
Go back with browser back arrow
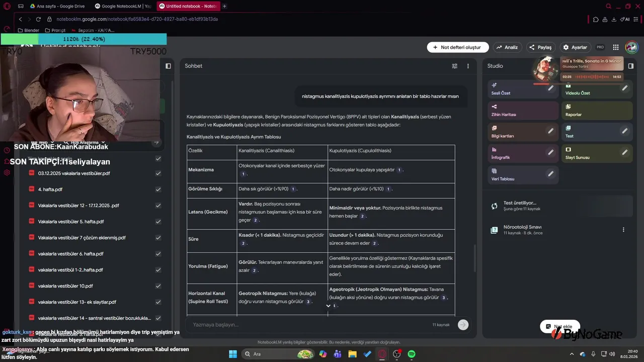click(x=20, y=19)
